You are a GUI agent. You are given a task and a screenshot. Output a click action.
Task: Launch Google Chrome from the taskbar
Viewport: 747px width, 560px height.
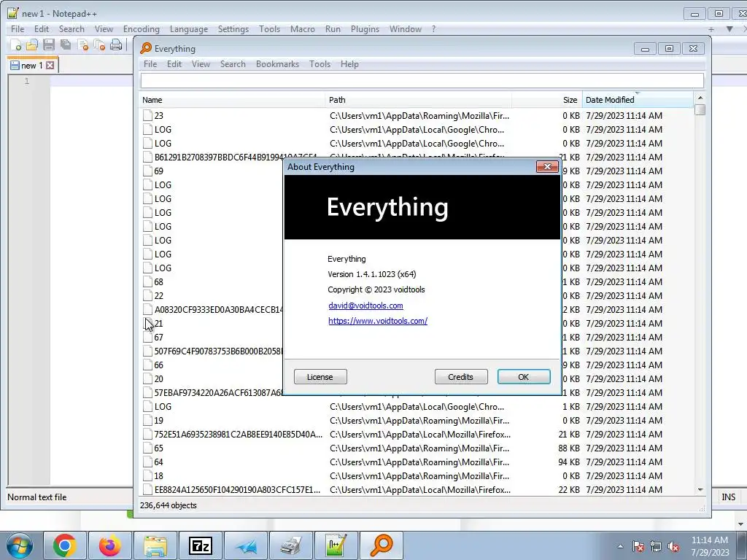[x=65, y=545]
